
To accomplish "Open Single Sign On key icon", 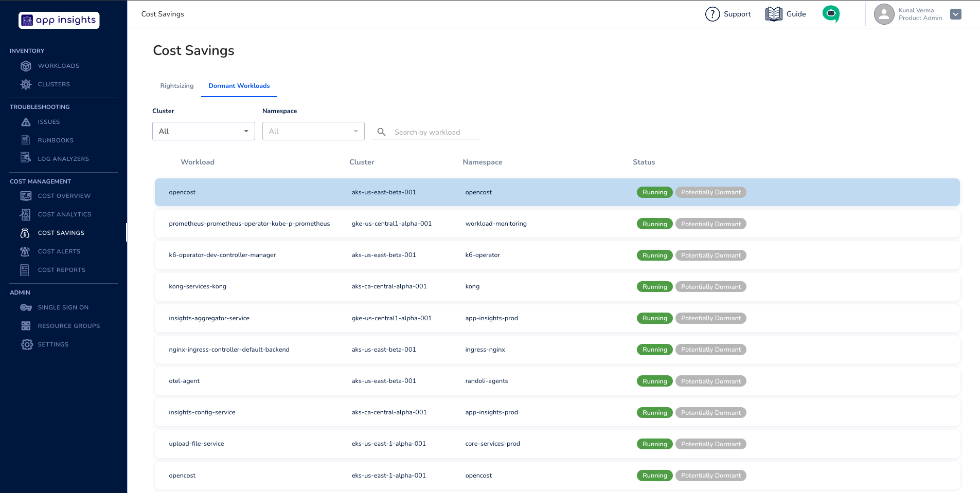I will (26, 307).
